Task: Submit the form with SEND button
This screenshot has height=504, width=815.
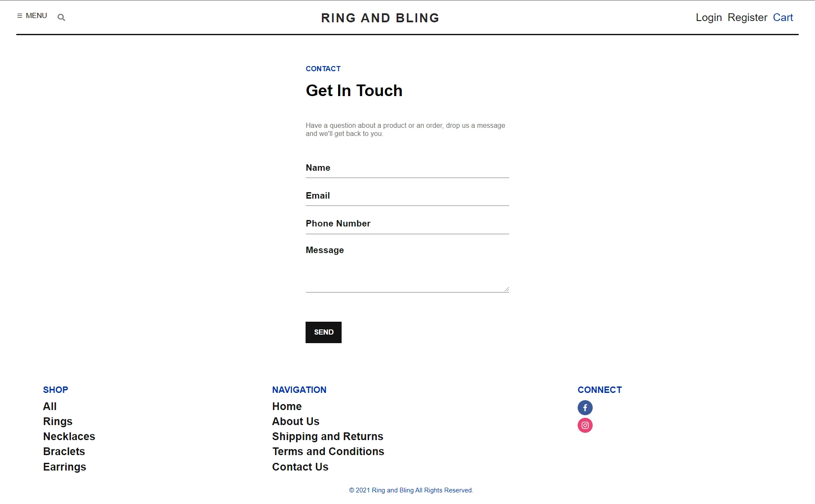Action: (324, 332)
